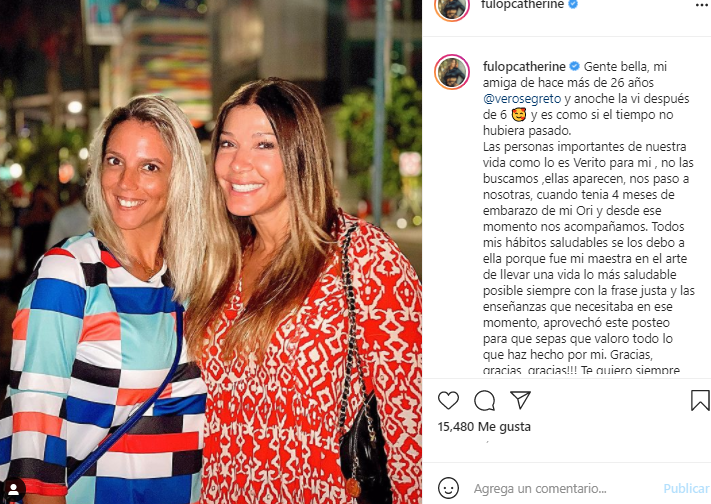
Task: Open fulopcatherine header profile picture
Action: click(452, 7)
